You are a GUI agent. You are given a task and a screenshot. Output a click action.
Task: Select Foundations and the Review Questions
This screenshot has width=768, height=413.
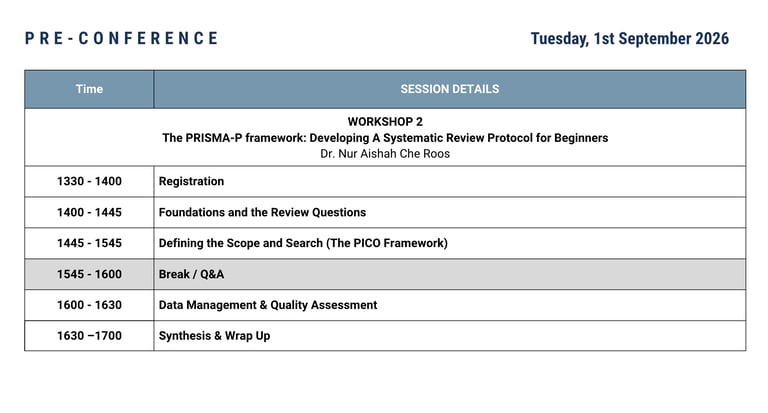(x=262, y=212)
